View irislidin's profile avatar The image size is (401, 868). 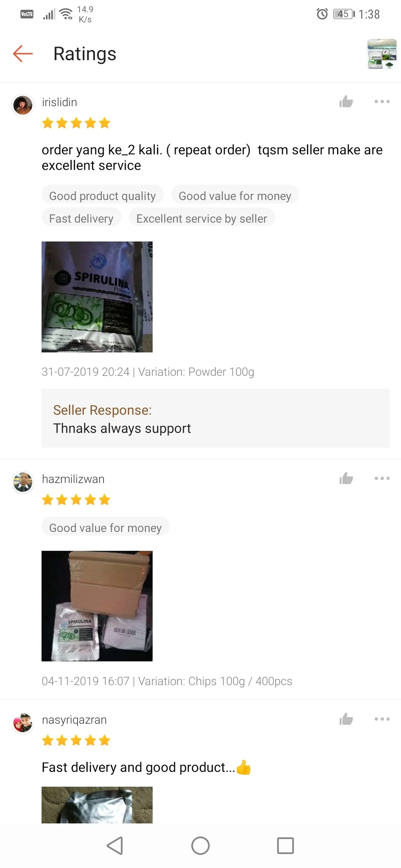coord(23,105)
